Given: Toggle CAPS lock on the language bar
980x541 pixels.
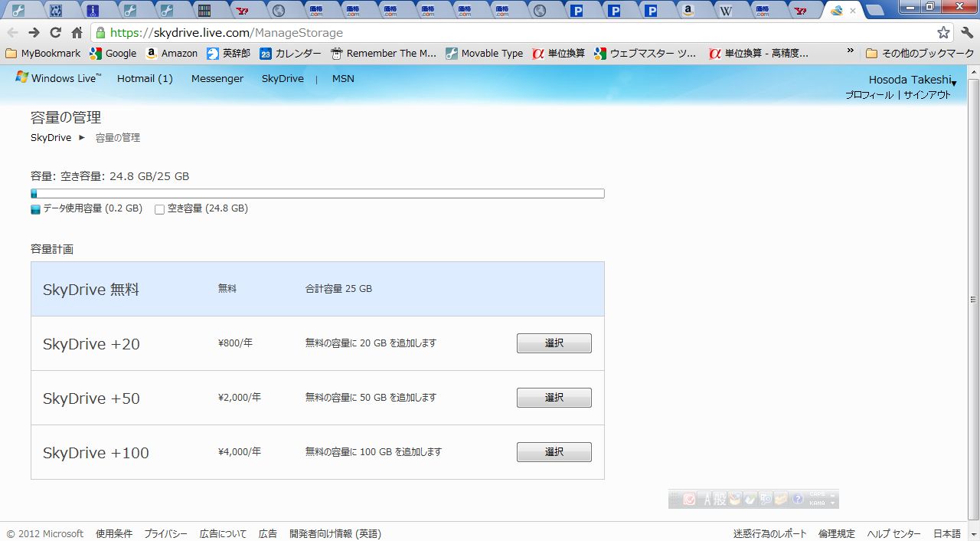Looking at the screenshot, I should 817,495.
